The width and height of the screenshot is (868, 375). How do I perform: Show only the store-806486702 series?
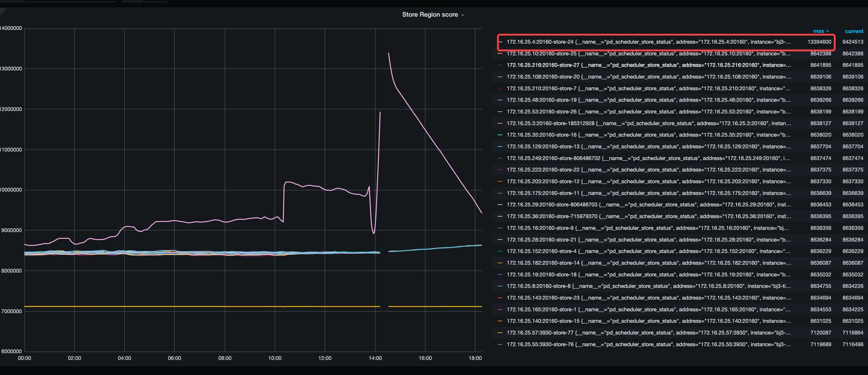(648, 158)
